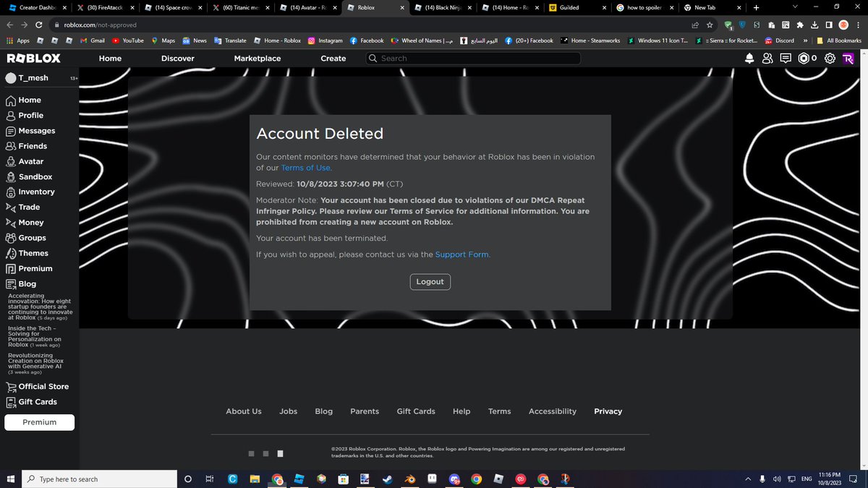Open the Accessibility footer link

pyautogui.click(x=553, y=411)
